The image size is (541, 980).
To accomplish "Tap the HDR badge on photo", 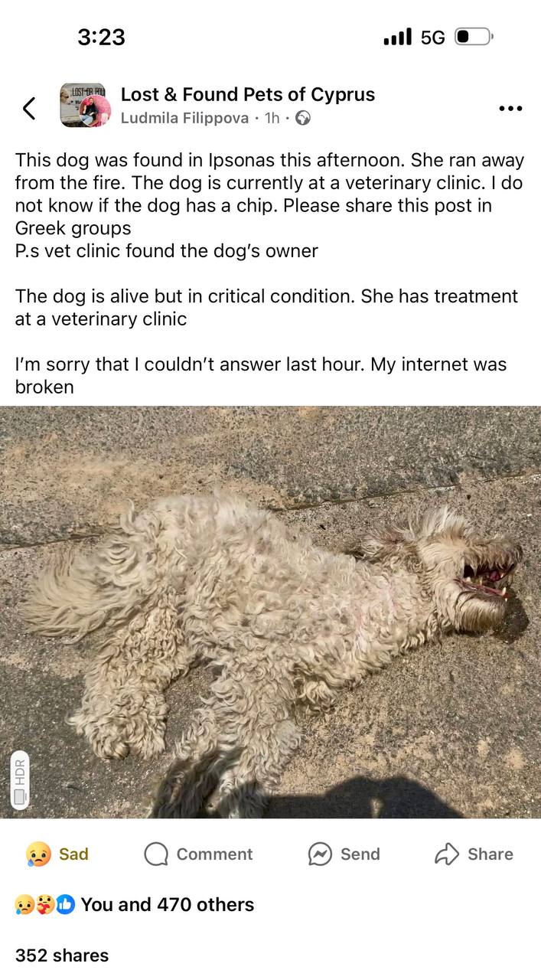I will pyautogui.click(x=20, y=780).
